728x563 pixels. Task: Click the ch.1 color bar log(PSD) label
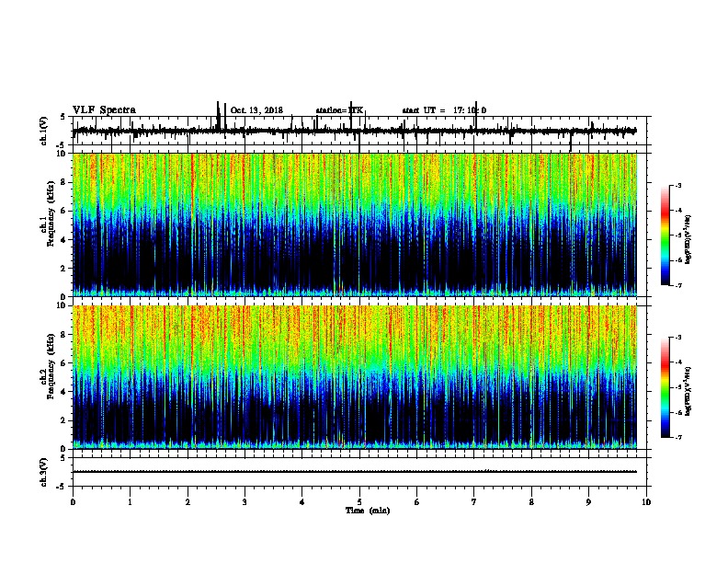click(688, 240)
